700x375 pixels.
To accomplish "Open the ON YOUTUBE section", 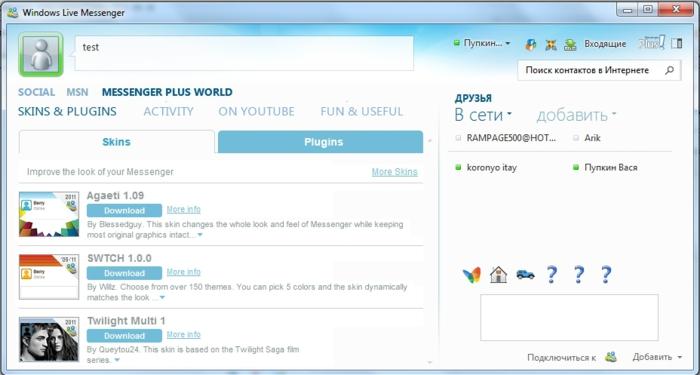I will (x=256, y=112).
